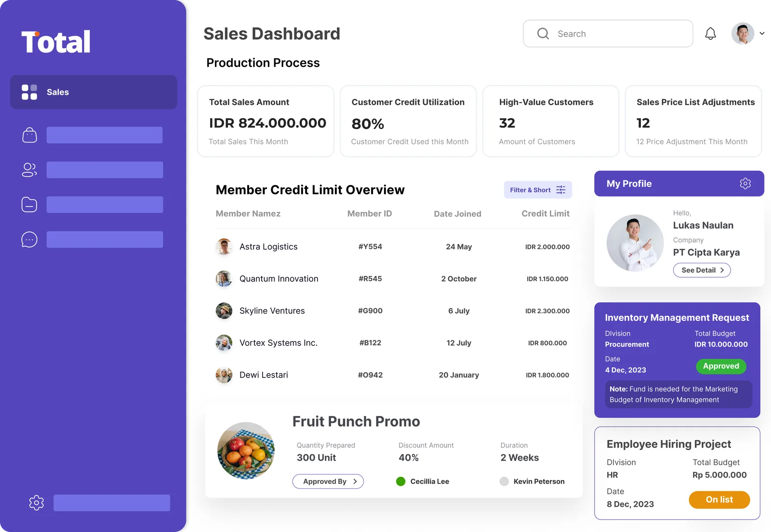
Task: Click Skyline Ventures avatar
Action: coord(224,311)
